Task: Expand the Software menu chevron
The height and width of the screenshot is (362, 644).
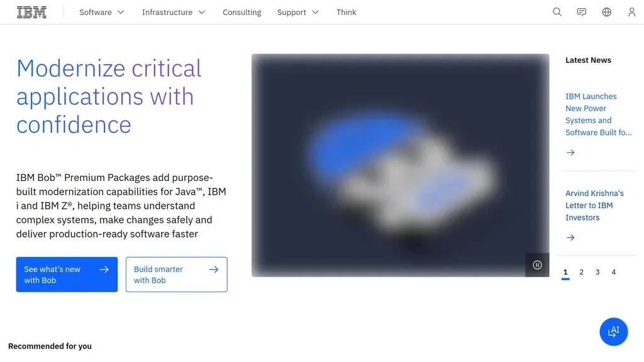Action: coord(121,13)
